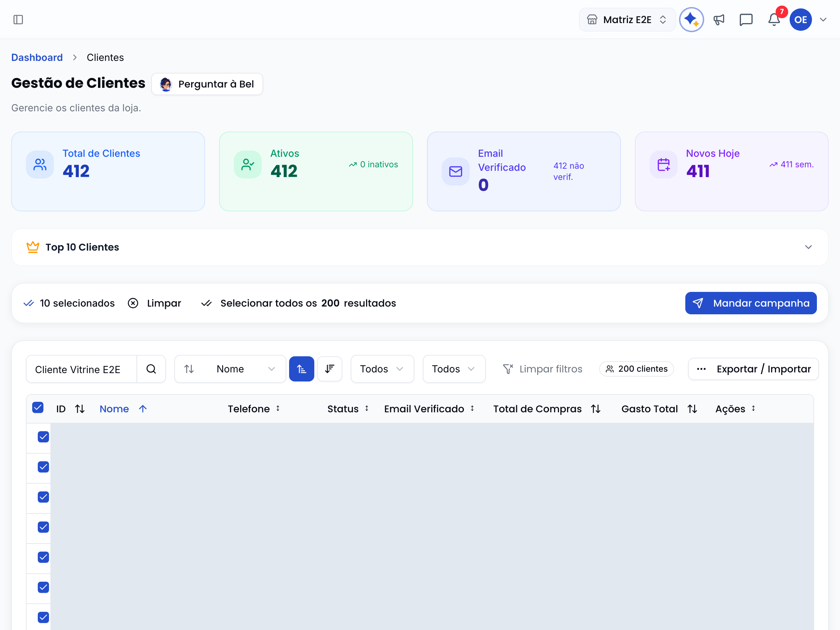Open the chat messages icon
Image resolution: width=840 pixels, height=630 pixels.
(x=746, y=19)
